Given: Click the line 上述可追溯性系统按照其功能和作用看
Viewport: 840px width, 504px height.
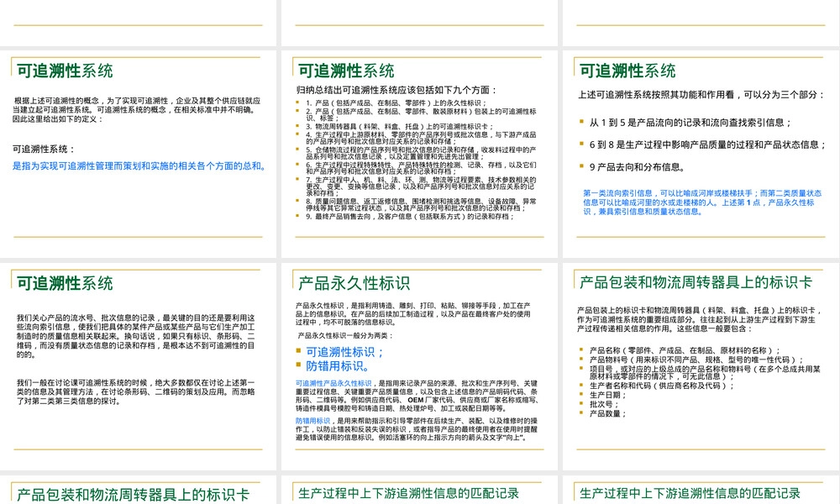Looking at the screenshot, I should point(701,95).
